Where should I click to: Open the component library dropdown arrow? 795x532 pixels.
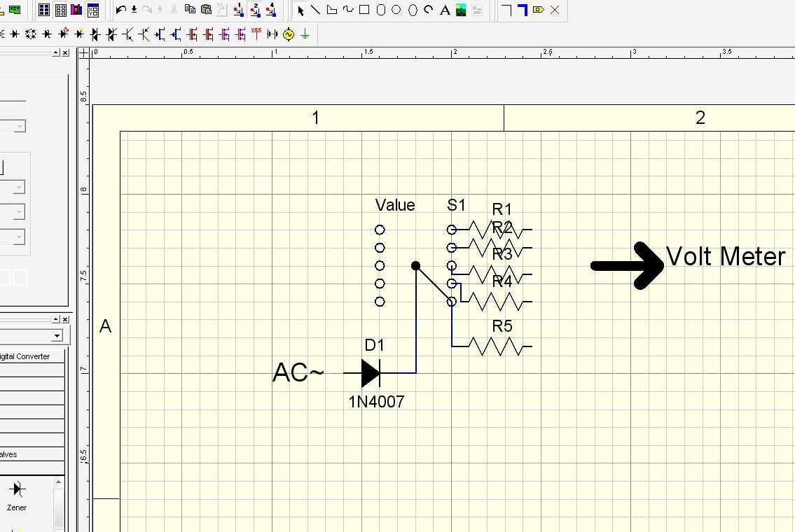57,335
